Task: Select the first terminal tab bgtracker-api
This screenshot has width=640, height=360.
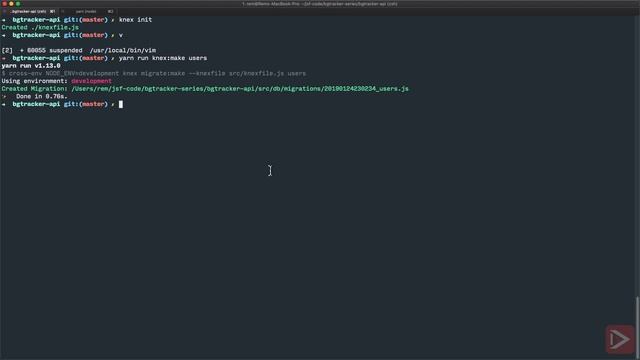Action: 29,11
